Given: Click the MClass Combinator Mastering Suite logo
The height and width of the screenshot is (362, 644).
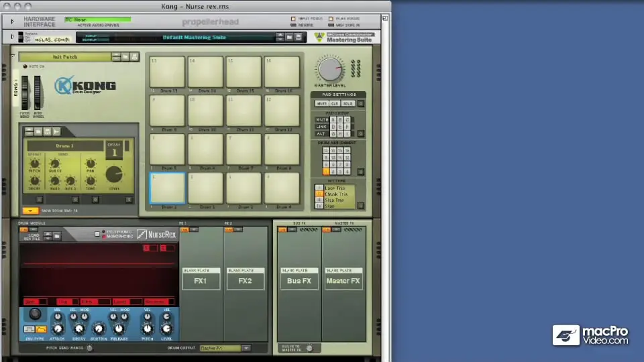Looking at the screenshot, I should (x=344, y=38).
